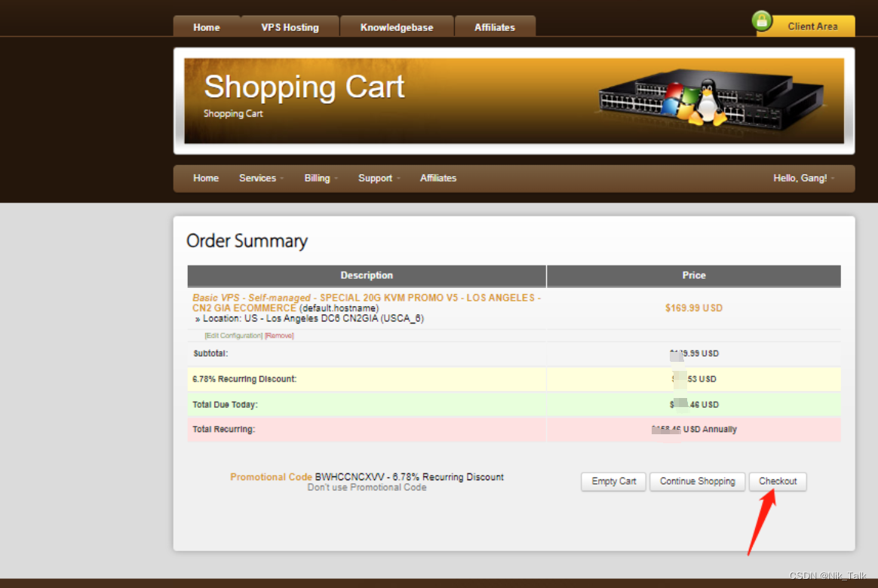
Task: Click the Edit Configuration link
Action: pos(234,335)
